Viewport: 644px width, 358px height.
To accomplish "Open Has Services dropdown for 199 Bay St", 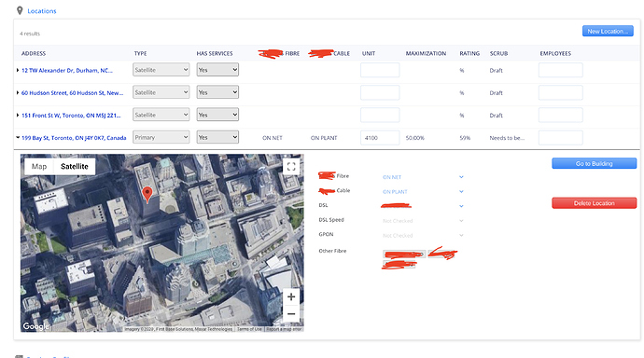I will click(x=217, y=137).
